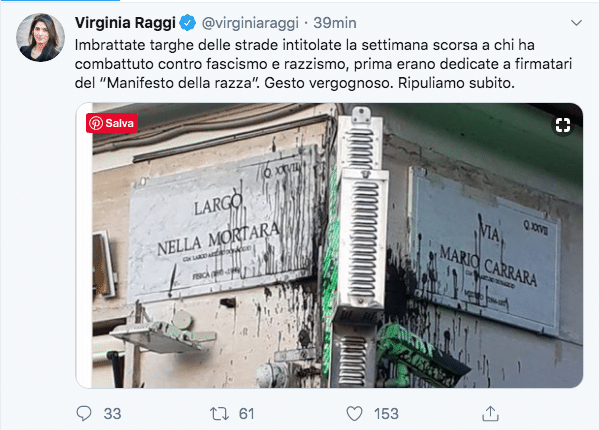Open the tweet options chevron
Image resolution: width=599 pixels, height=430 pixels.
tap(576, 23)
